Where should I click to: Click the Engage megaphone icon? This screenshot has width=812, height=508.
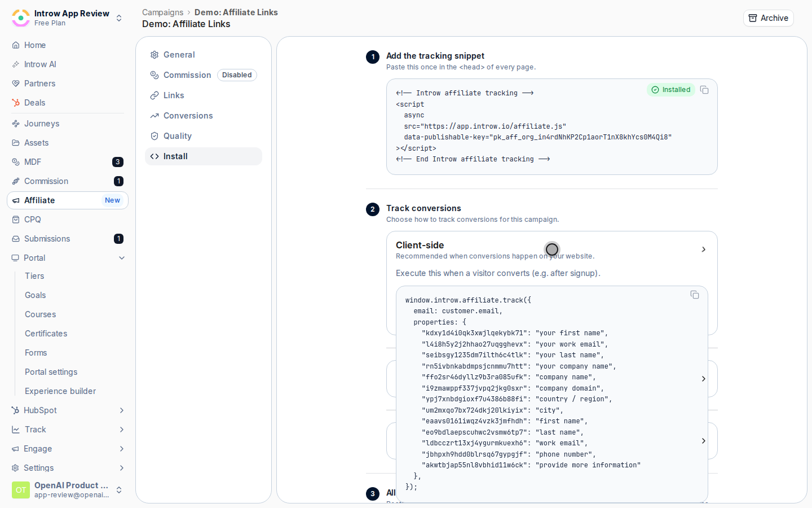tap(15, 449)
